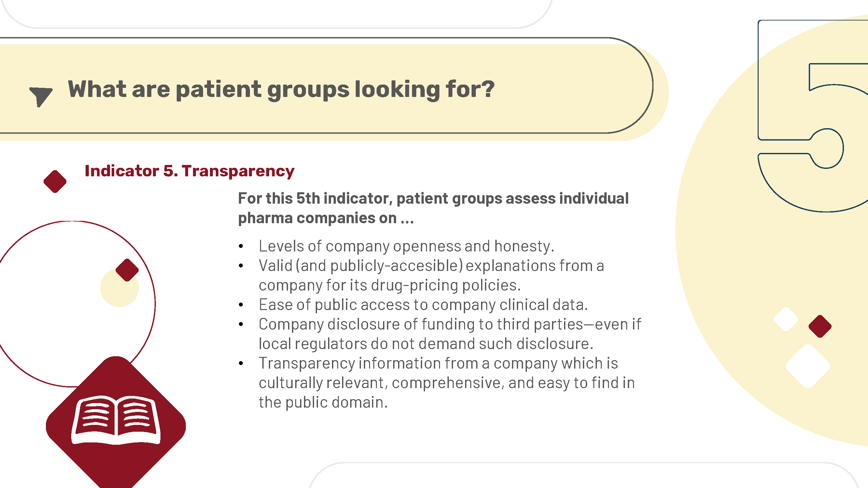Screen dimensions: 868x488
Task: Select the red diamond beside Indicator 5
Action: pyautogui.click(x=55, y=182)
